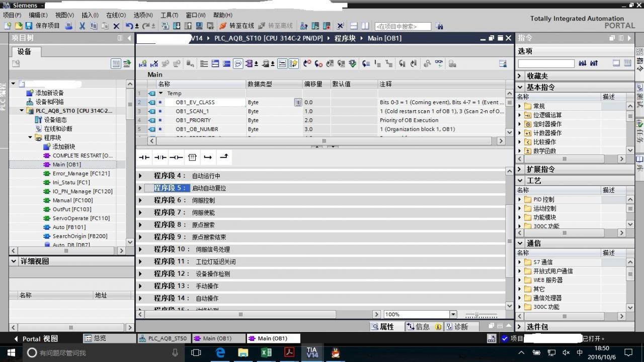Click Delete network icon in editor toolbar
The height and width of the screenshot is (362, 644).
(x=154, y=63)
